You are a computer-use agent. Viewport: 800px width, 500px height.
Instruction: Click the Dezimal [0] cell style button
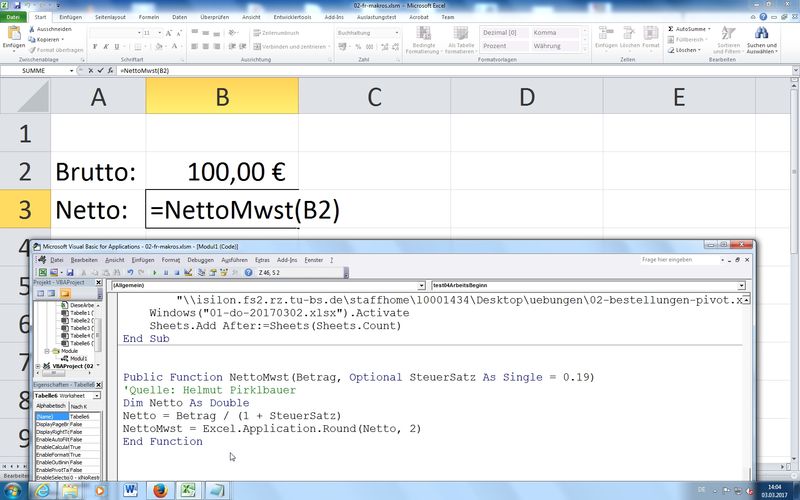[504, 33]
